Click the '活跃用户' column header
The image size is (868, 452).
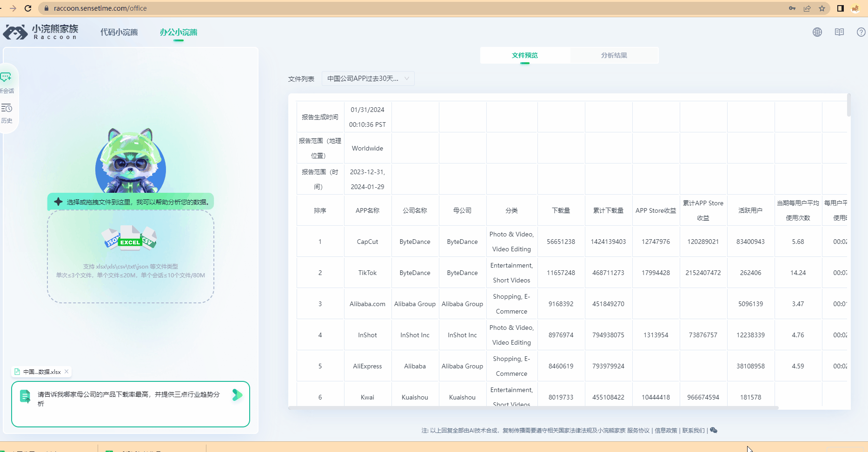coord(750,210)
